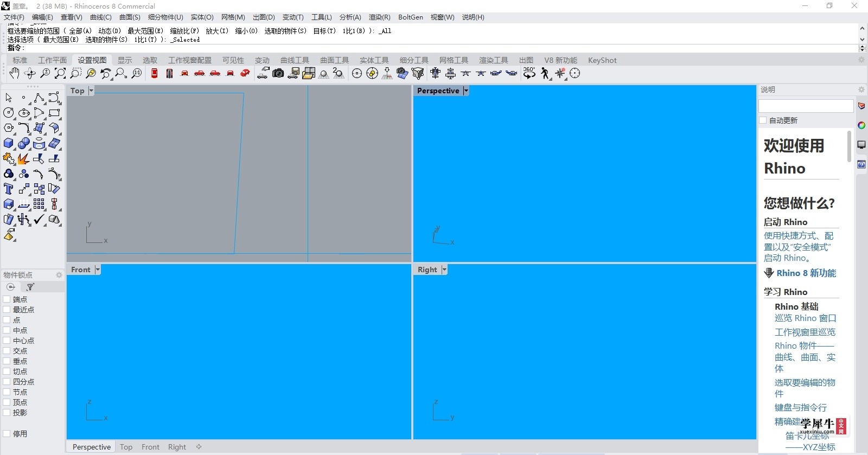Choose the Zoom extents tool
Image resolution: width=868 pixels, height=455 pixels.
tap(60, 73)
